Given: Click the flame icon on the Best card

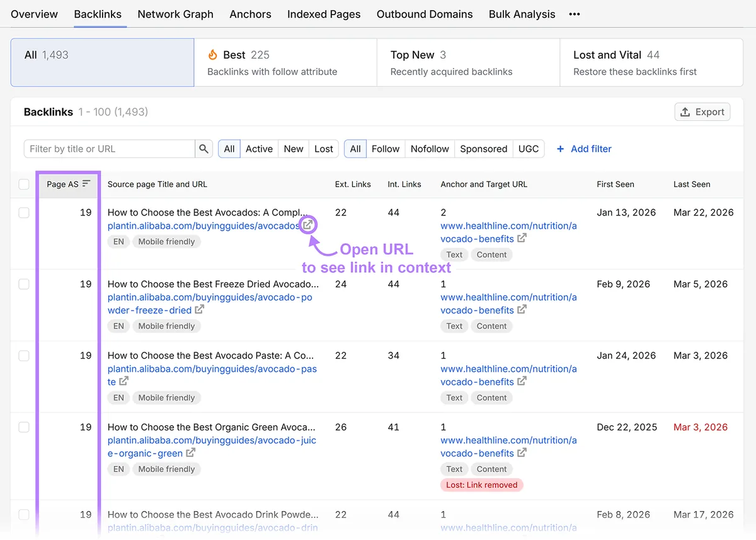Looking at the screenshot, I should 213,55.
